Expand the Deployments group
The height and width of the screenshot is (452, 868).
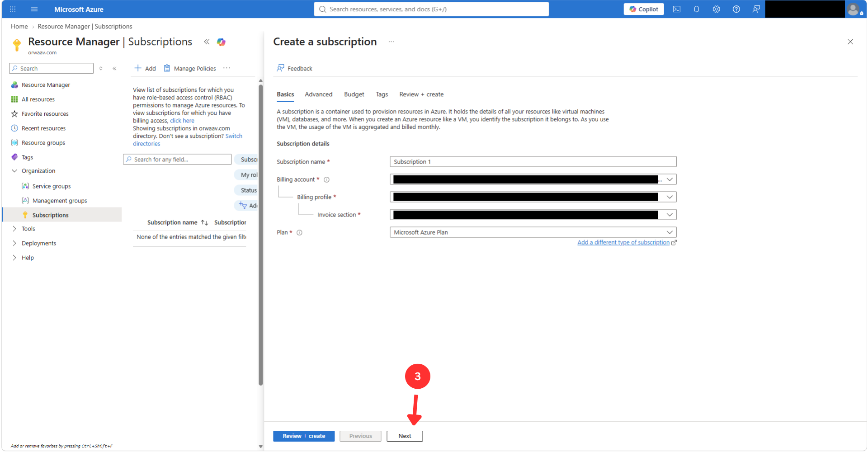pos(14,243)
